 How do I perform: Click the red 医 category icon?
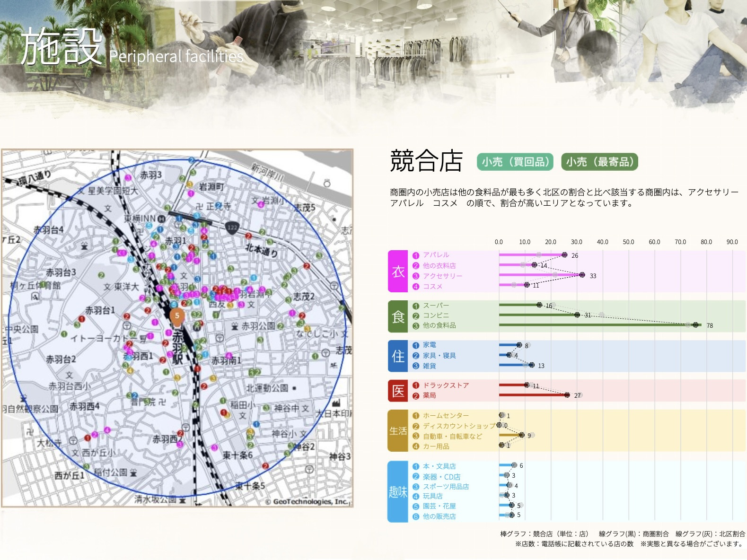(398, 391)
